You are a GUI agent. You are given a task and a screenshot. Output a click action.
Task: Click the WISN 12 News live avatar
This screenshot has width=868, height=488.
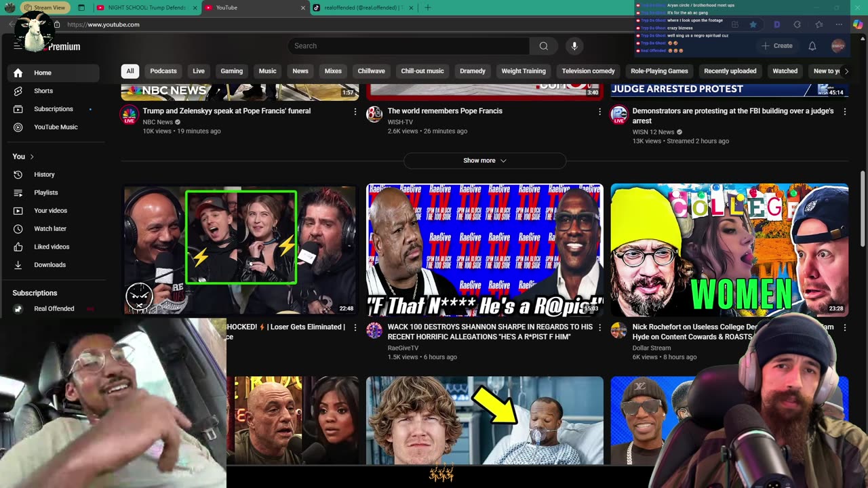pos(619,115)
